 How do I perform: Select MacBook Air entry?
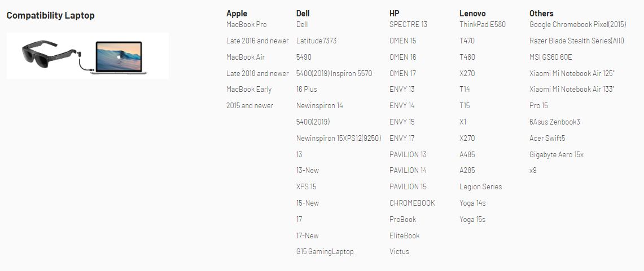pyautogui.click(x=246, y=57)
